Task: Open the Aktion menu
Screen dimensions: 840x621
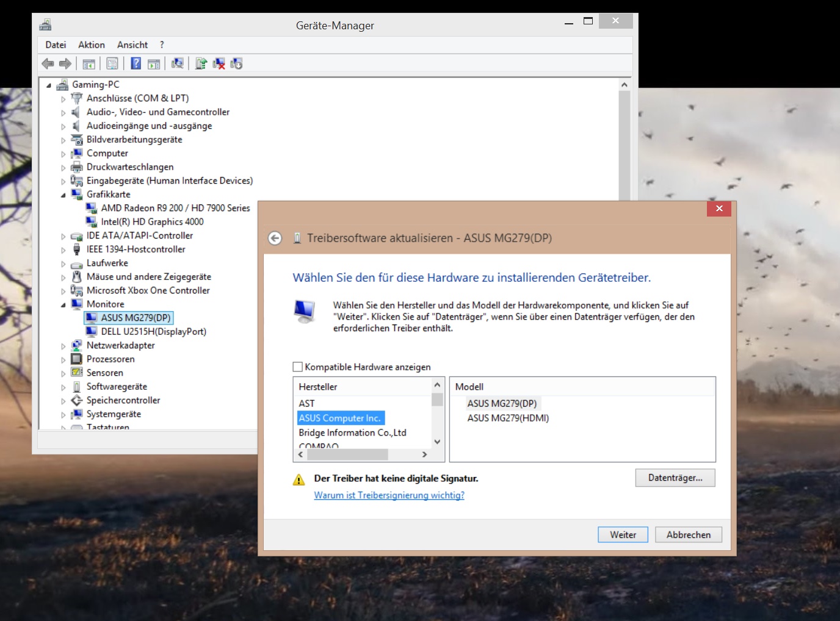Action: 92,45
